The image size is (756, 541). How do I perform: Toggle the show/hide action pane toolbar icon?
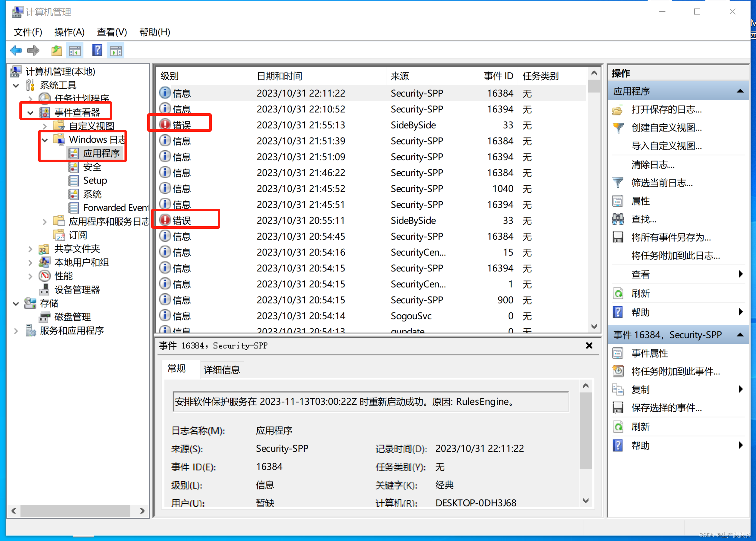point(116,51)
